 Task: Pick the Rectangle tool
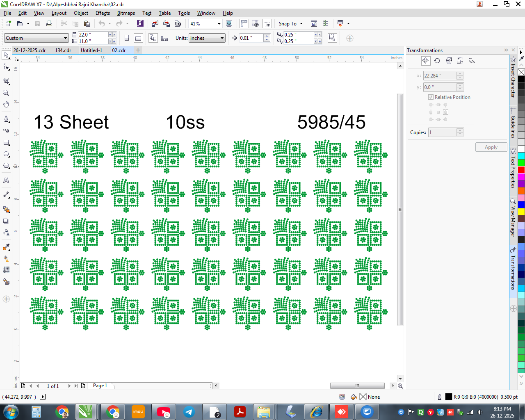coord(6,143)
